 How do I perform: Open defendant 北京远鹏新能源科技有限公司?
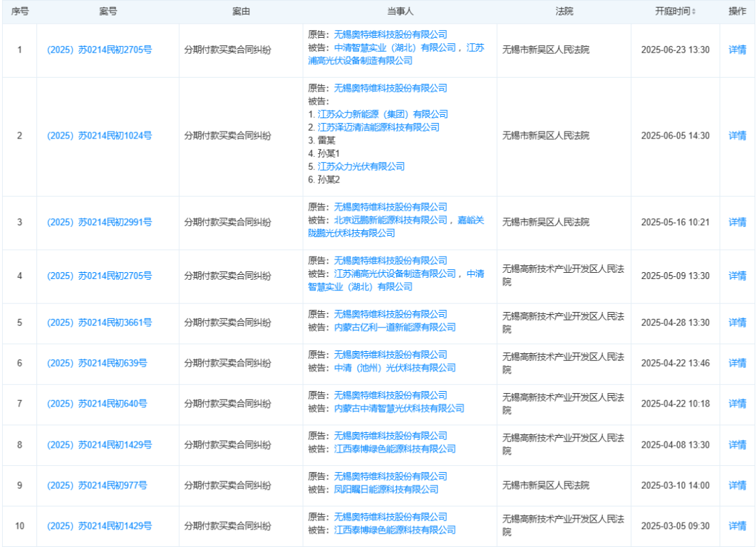point(391,220)
